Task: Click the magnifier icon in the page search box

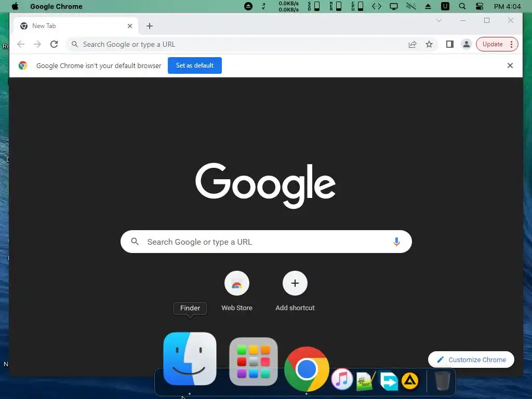Action: click(135, 242)
